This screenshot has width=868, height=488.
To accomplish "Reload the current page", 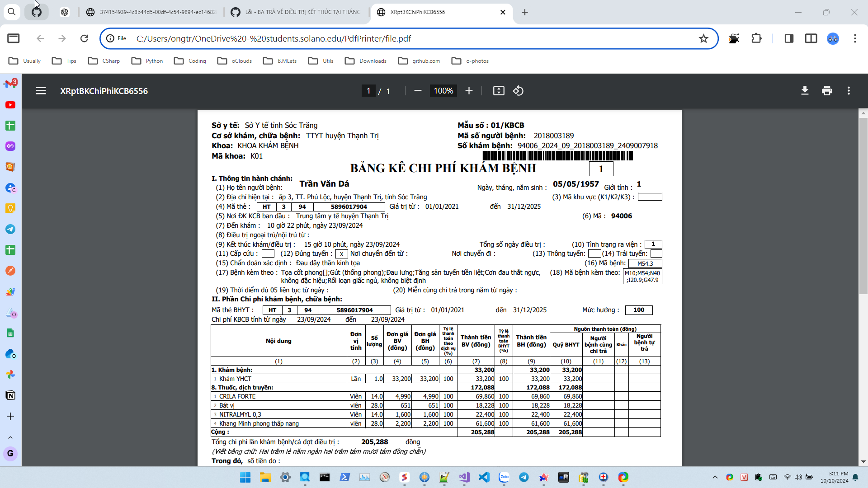I will coord(84,38).
